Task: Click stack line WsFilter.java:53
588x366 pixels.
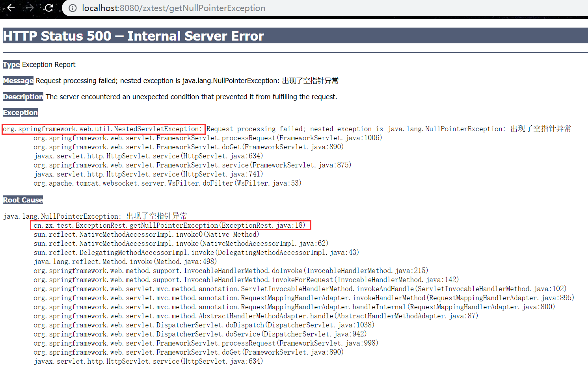Action: [x=167, y=183]
